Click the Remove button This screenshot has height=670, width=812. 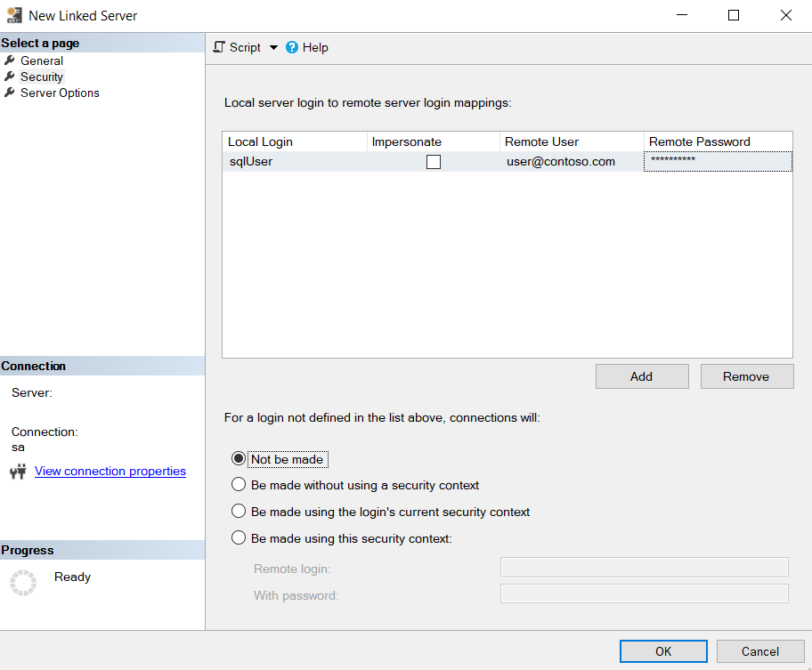click(x=746, y=375)
